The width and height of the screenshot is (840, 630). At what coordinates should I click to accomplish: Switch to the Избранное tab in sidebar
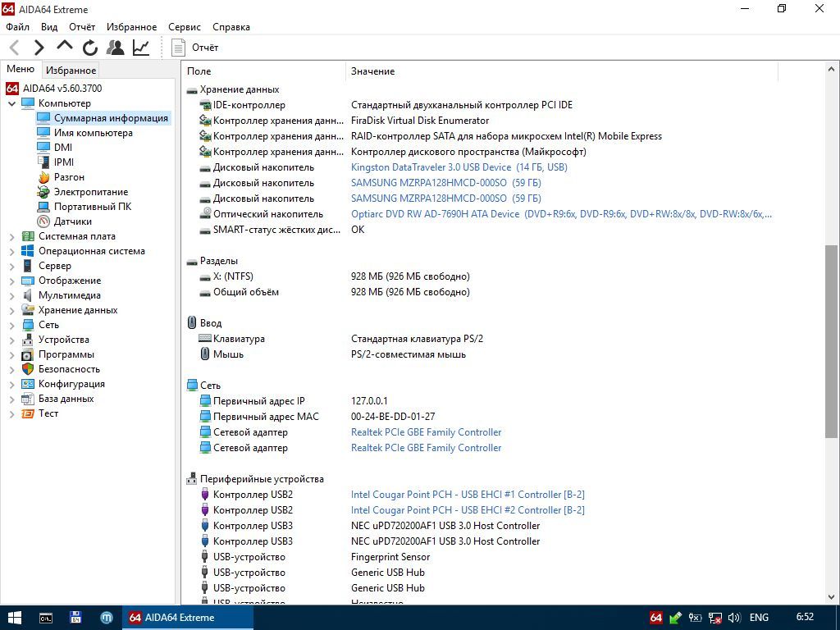71,71
